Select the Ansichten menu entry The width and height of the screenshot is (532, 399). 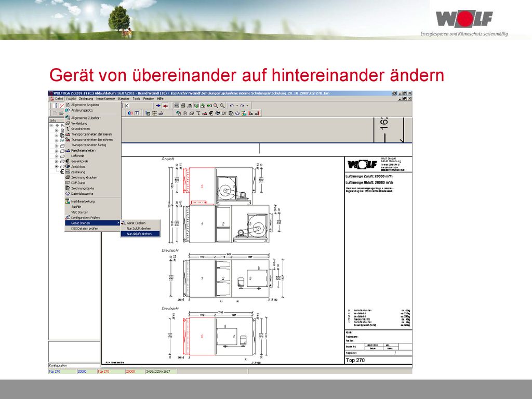click(92, 167)
